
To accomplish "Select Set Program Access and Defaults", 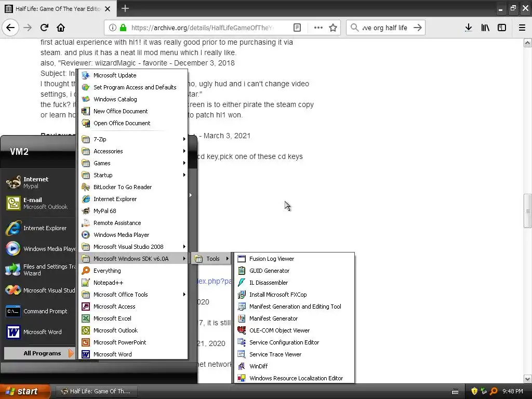I will pyautogui.click(x=133, y=87).
